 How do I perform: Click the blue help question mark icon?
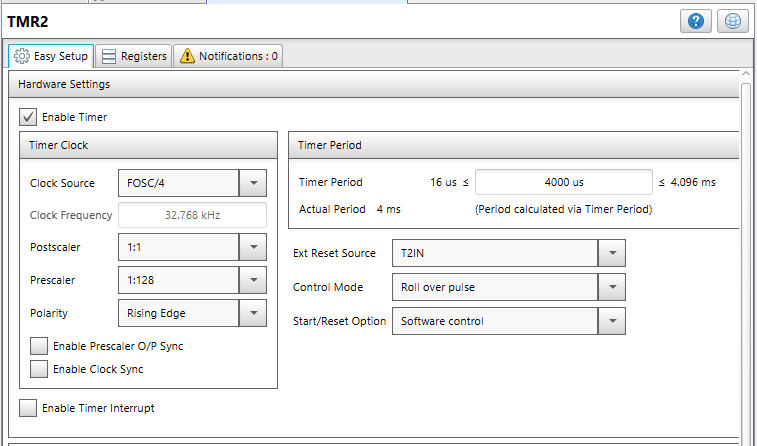coord(696,22)
